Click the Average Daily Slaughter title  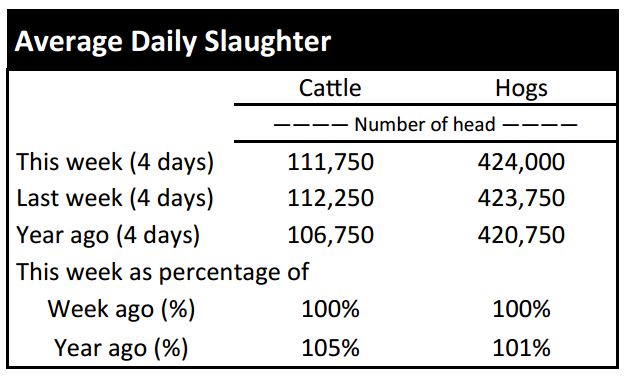[173, 42]
